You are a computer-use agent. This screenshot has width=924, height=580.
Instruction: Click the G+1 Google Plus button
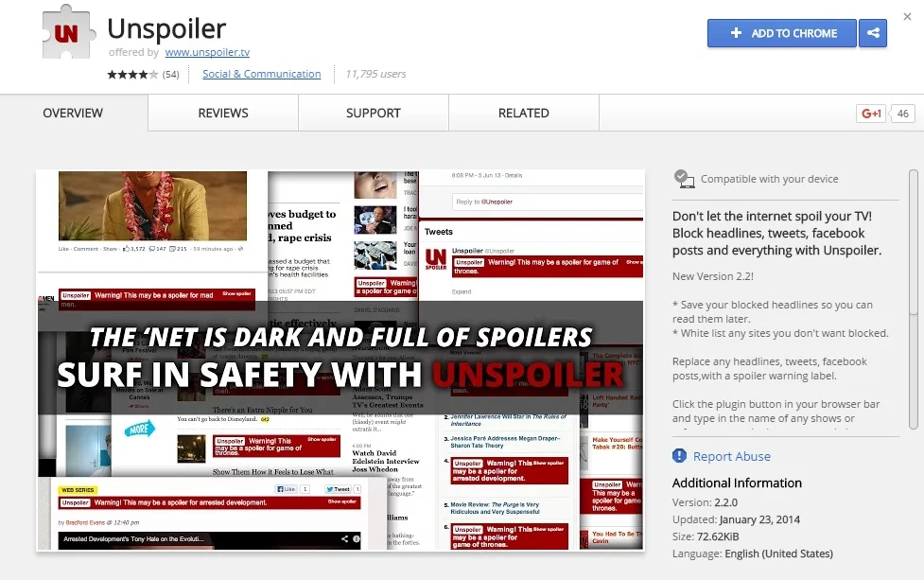tap(871, 114)
